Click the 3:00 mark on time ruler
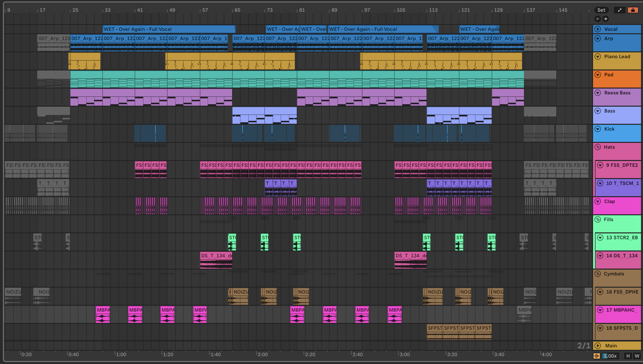Screen dimensions: 643x364 coord(404,354)
